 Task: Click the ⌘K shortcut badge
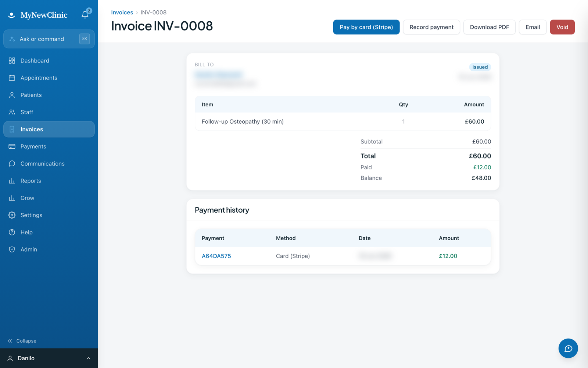(85, 39)
